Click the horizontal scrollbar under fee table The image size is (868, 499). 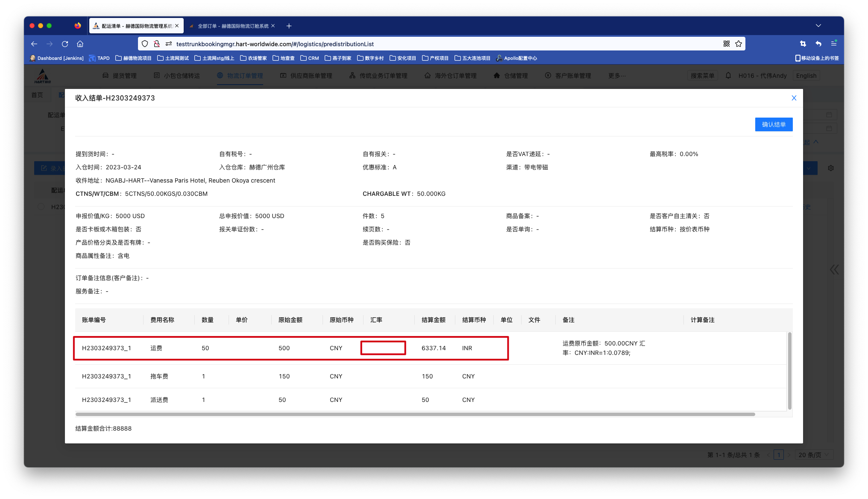[414, 414]
